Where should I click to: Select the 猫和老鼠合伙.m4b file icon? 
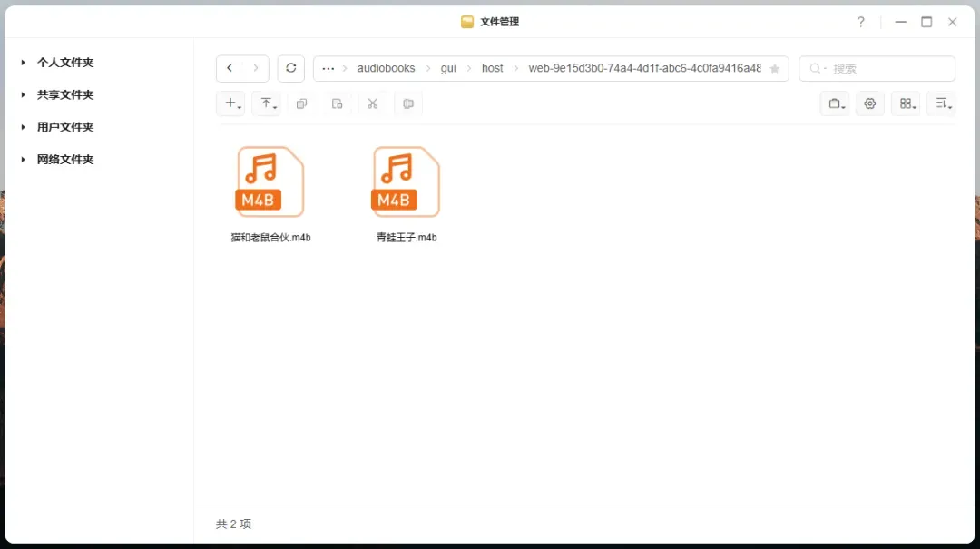click(x=270, y=182)
